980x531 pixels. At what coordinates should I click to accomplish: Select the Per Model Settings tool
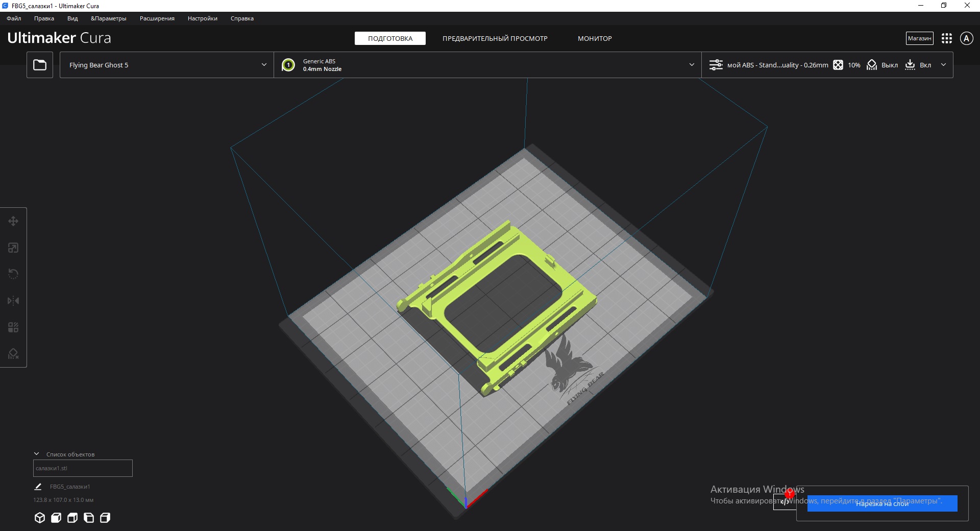pos(13,327)
